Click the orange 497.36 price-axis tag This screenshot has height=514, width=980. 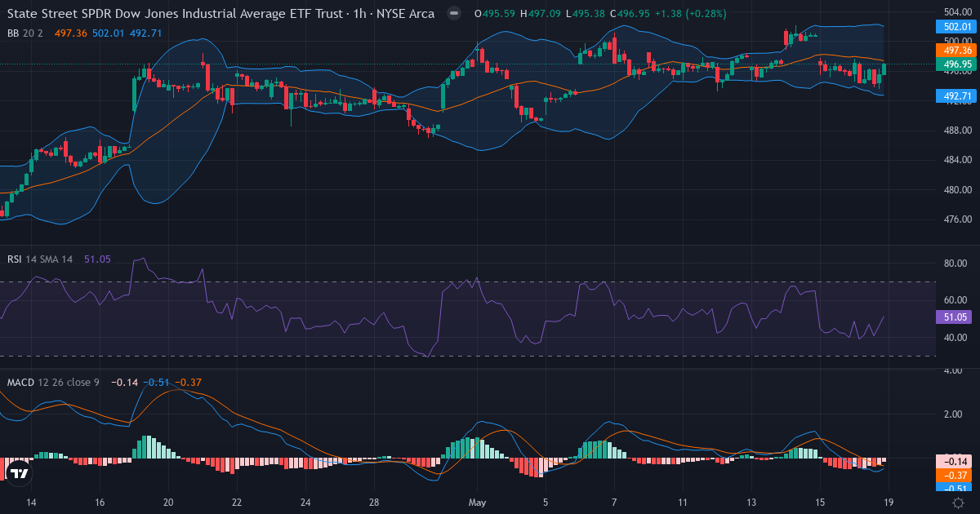(956, 50)
